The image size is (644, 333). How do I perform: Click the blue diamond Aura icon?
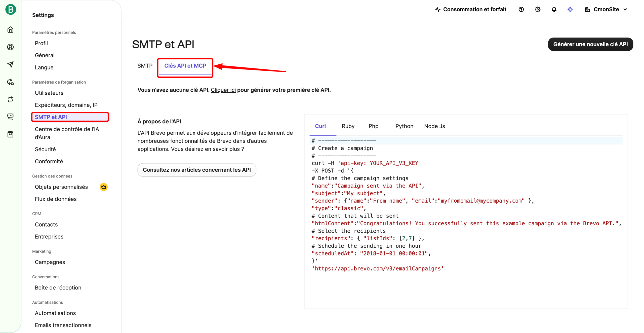(570, 10)
